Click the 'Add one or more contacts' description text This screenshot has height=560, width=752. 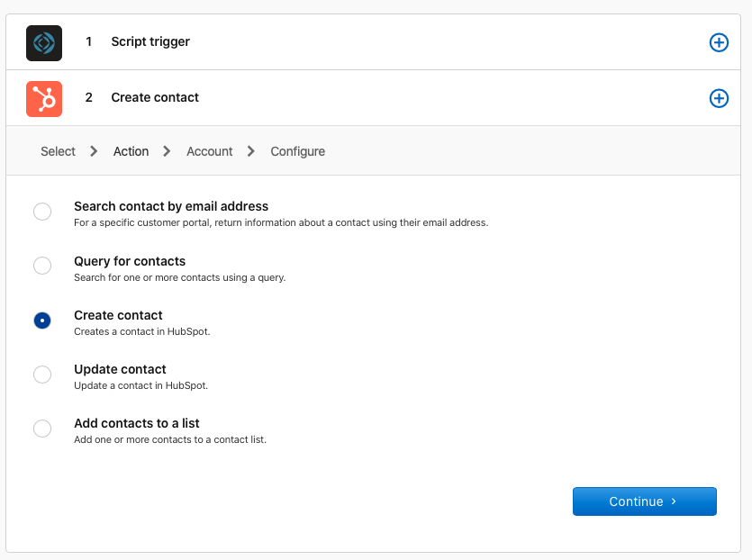click(x=169, y=439)
